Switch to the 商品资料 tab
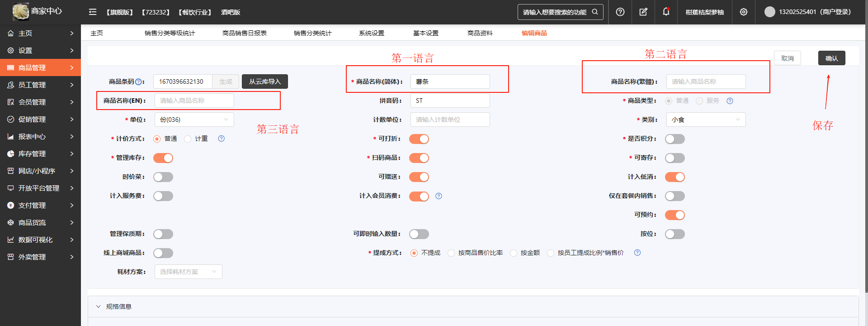Viewport: 868px width, 326px height. tap(480, 33)
